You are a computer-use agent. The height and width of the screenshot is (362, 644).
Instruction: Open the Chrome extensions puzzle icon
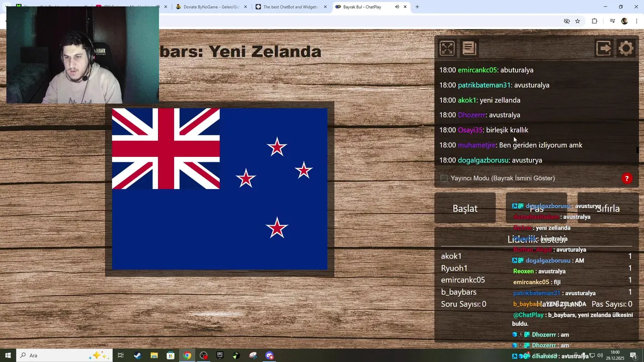(x=594, y=21)
